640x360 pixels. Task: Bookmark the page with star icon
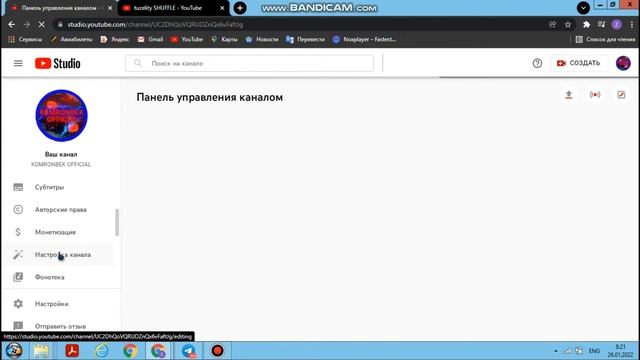coord(568,24)
